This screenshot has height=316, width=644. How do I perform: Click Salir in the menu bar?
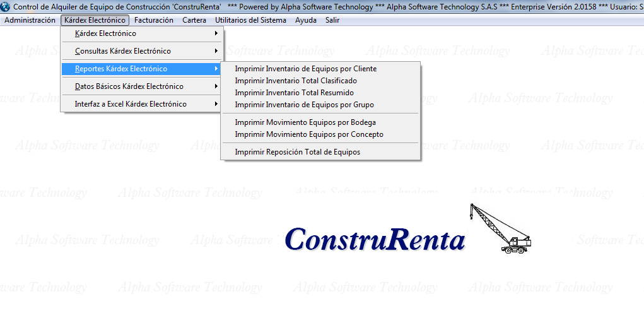tap(332, 20)
